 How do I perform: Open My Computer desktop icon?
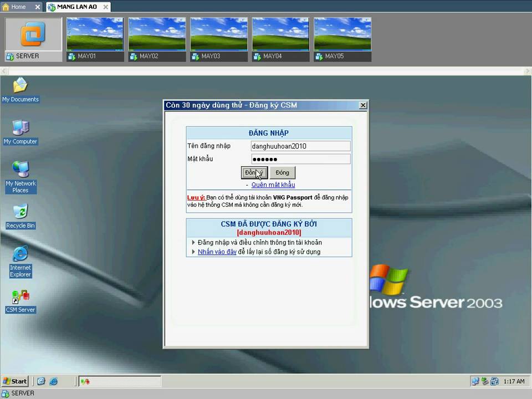[x=21, y=132]
